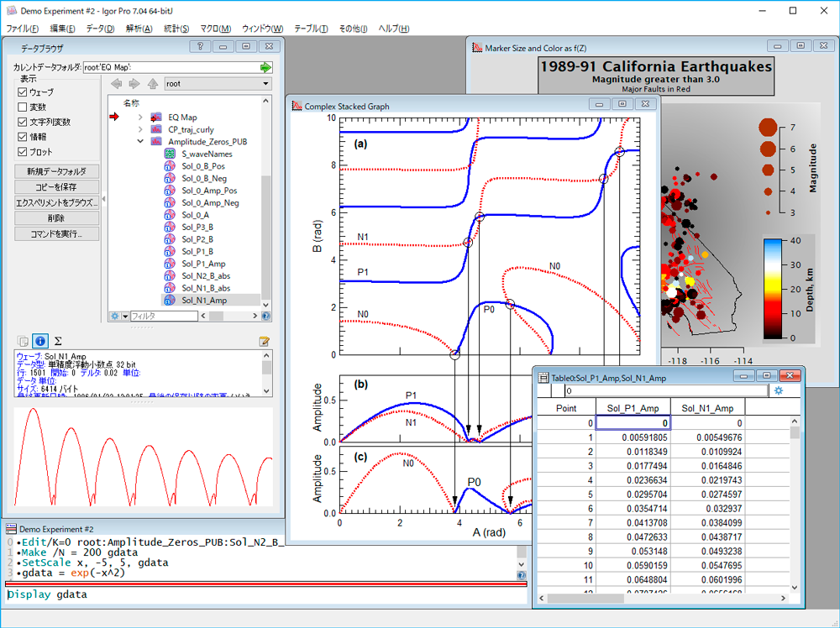Open the ウィンドウ(W) menu
The image size is (840, 628).
click(262, 29)
